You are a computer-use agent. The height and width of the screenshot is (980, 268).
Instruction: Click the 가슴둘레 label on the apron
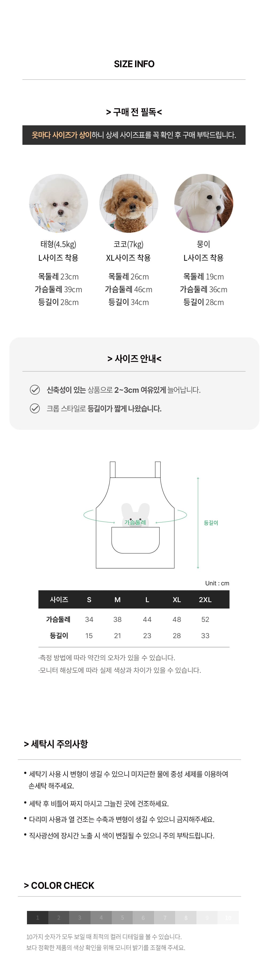pos(135,522)
